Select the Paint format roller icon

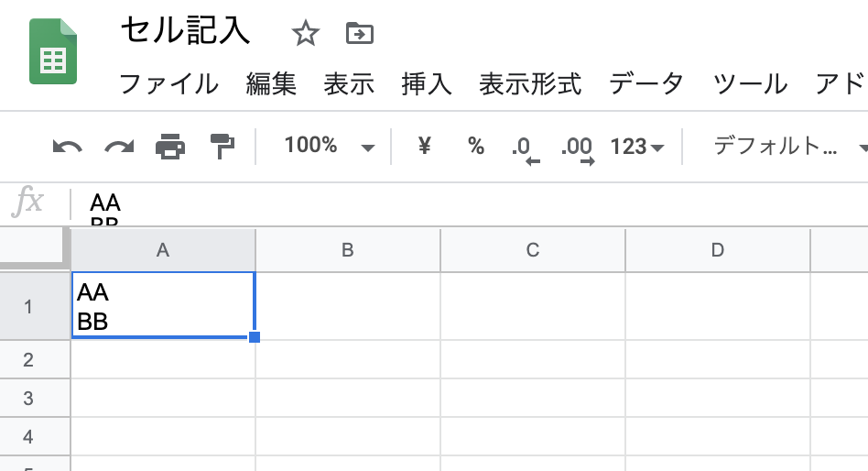(222, 147)
